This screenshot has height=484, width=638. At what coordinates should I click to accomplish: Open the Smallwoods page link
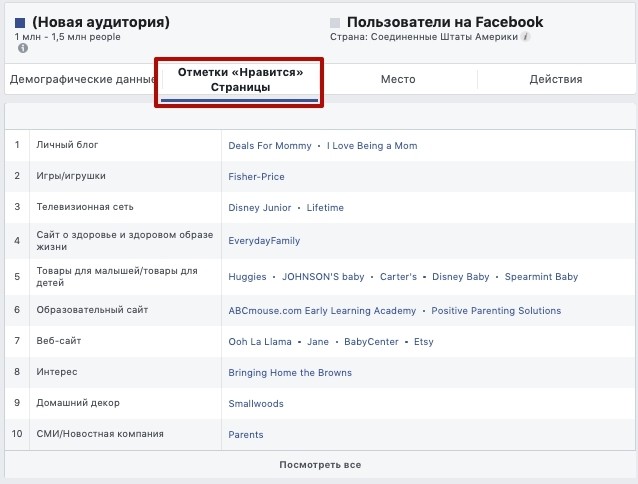256,403
